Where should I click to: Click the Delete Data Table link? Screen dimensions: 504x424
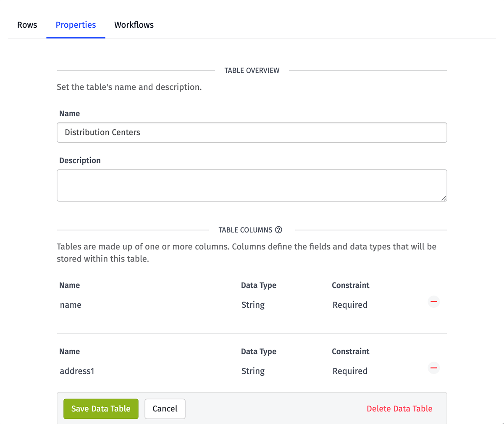click(399, 408)
